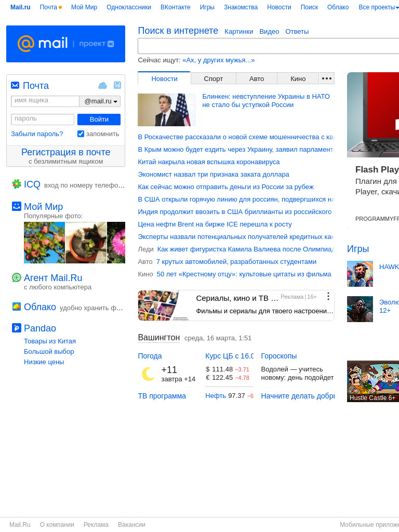Focus the пароль input field
Screen dimensions: 399x532
43,119
